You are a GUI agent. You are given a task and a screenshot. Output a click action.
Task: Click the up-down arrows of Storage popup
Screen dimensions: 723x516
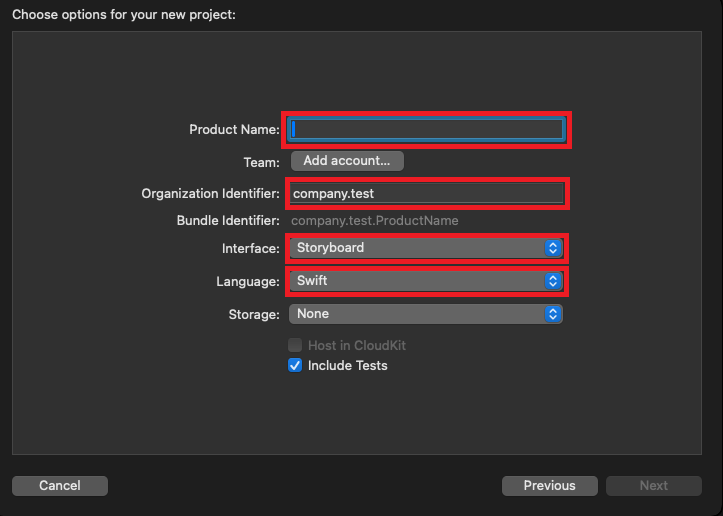point(553,314)
